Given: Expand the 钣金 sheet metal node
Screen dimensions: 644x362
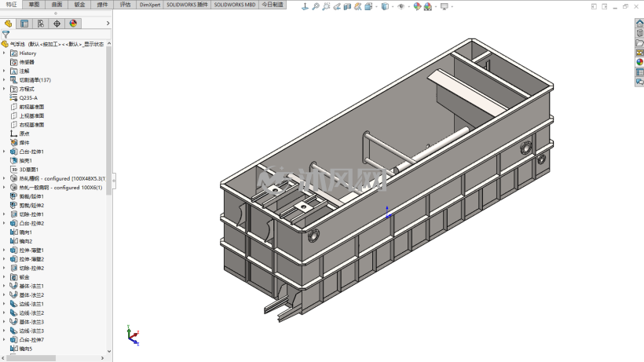Looking at the screenshot, I should point(4,277).
